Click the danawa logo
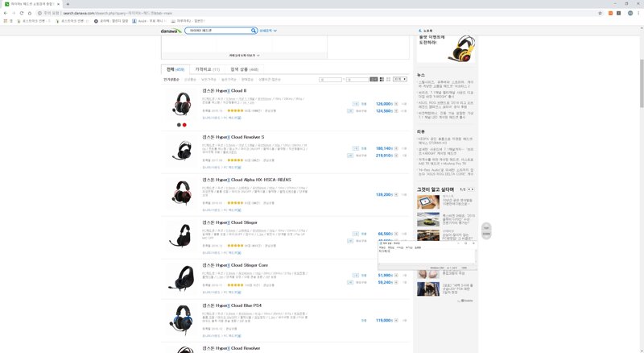Image resolution: width=644 pixels, height=353 pixels. 171,31
